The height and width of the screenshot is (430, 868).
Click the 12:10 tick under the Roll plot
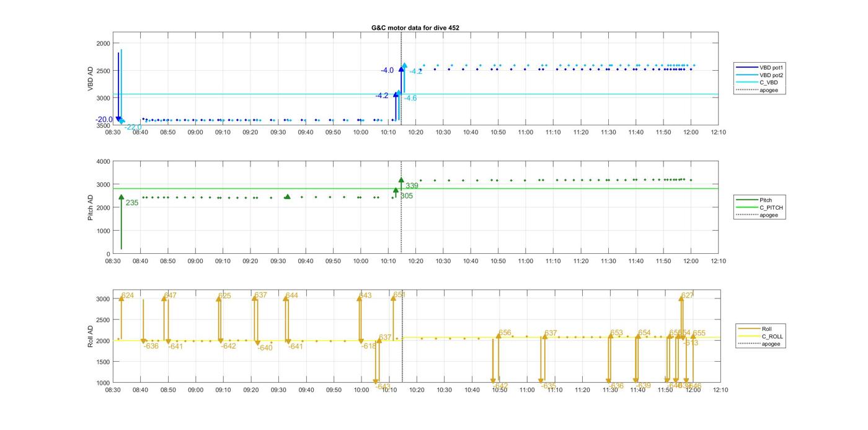[x=720, y=390]
